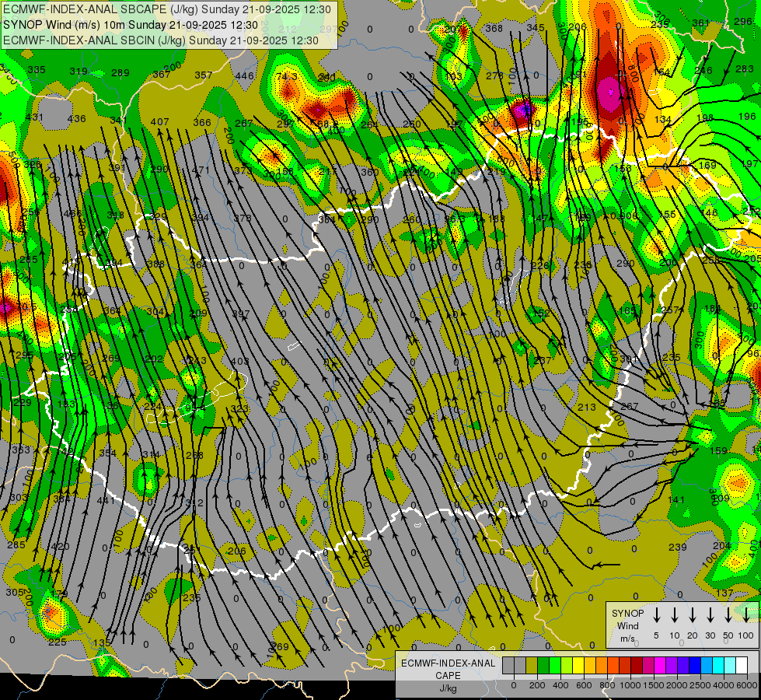Click the 1000 tick on CAPE scale
Viewport: 761px width, 700px height.
tap(630, 685)
